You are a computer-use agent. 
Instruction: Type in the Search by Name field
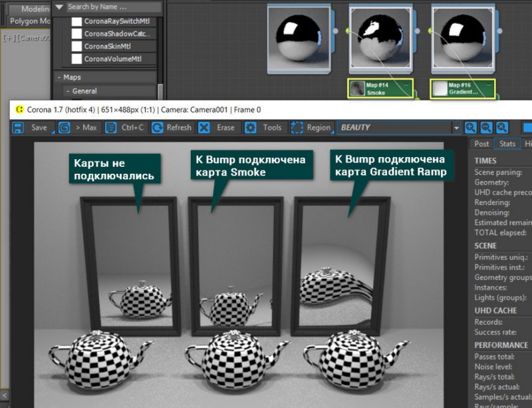click(x=113, y=7)
